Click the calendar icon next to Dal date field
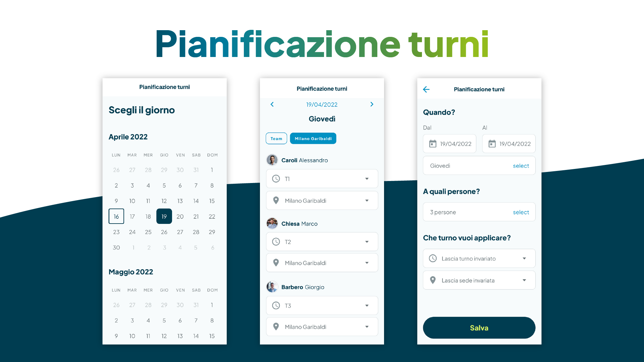Viewport: 644px width, 362px height. point(433,144)
